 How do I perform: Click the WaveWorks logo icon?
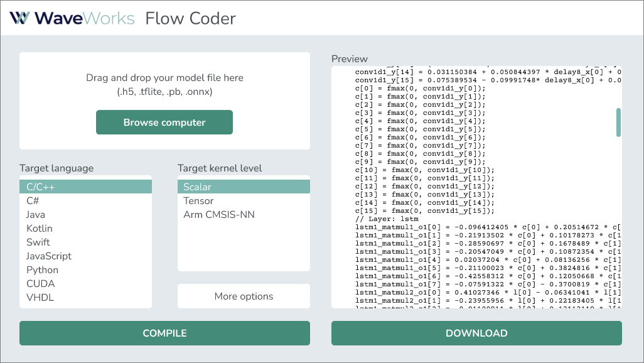click(x=19, y=18)
